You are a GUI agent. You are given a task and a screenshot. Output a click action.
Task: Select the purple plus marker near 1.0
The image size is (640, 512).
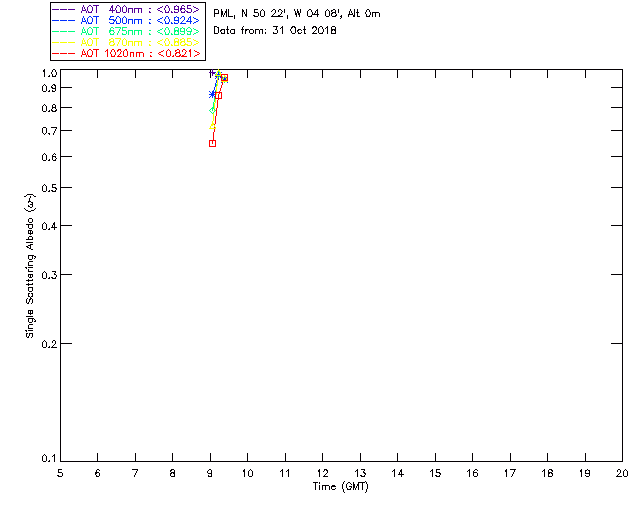212,73
